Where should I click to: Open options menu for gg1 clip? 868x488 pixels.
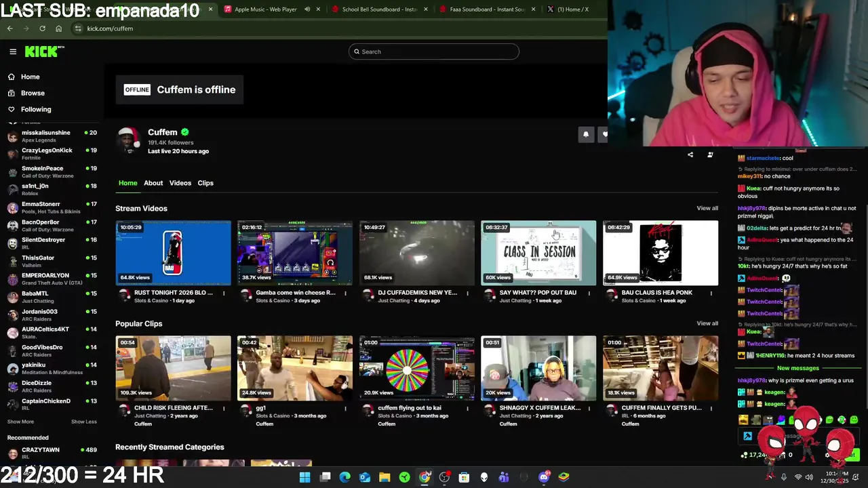tap(345, 409)
